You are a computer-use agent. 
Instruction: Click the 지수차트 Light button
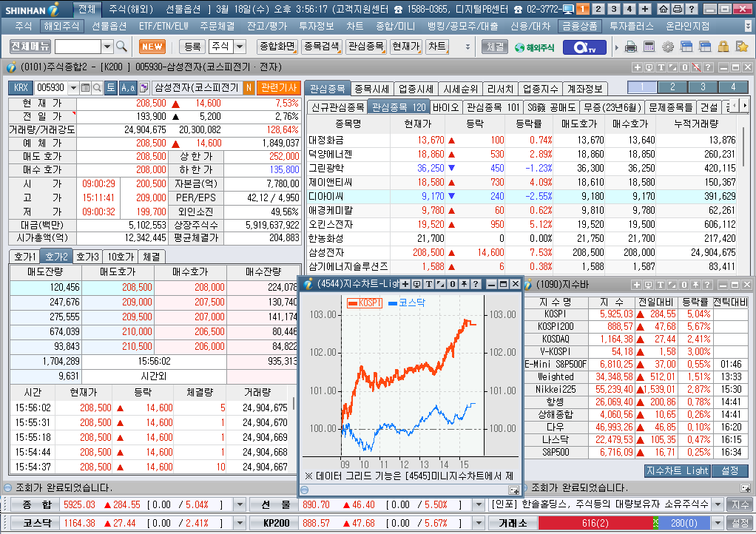[678, 470]
